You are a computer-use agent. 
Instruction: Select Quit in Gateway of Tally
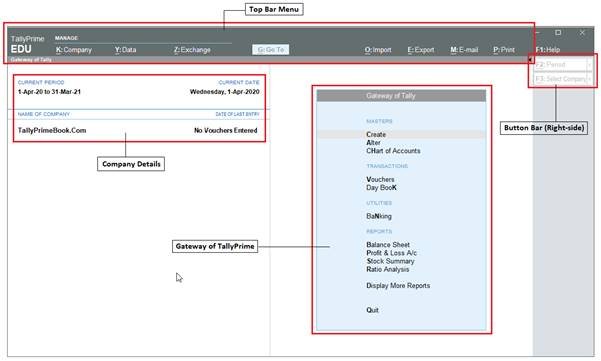point(372,310)
